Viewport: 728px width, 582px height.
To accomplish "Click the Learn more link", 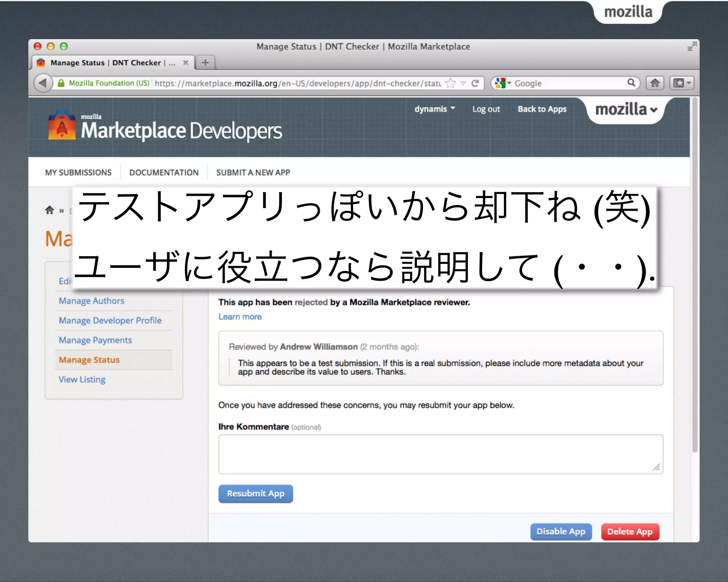I will [x=240, y=317].
